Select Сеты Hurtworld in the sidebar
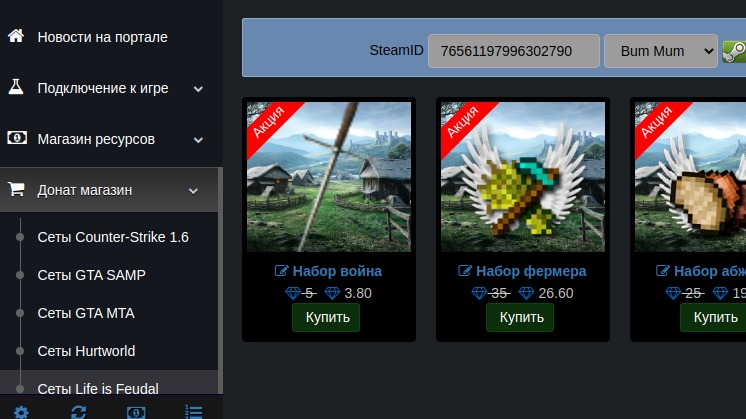The image size is (746, 419). 86,351
